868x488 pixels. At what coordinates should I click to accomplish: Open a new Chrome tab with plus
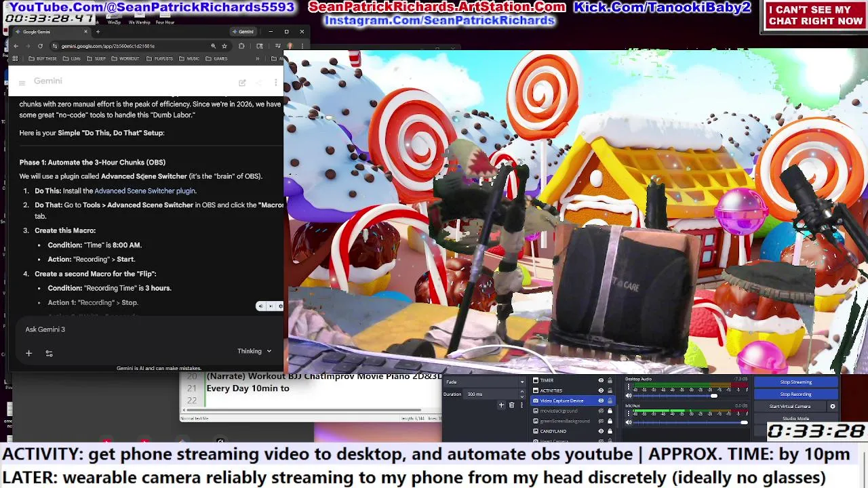point(98,32)
